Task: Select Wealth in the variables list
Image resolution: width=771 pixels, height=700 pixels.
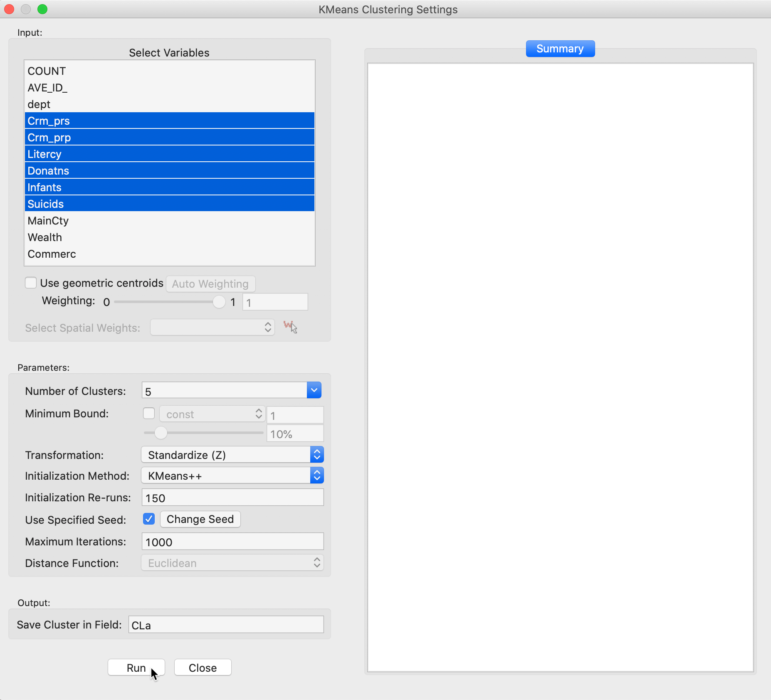Action: [170, 237]
